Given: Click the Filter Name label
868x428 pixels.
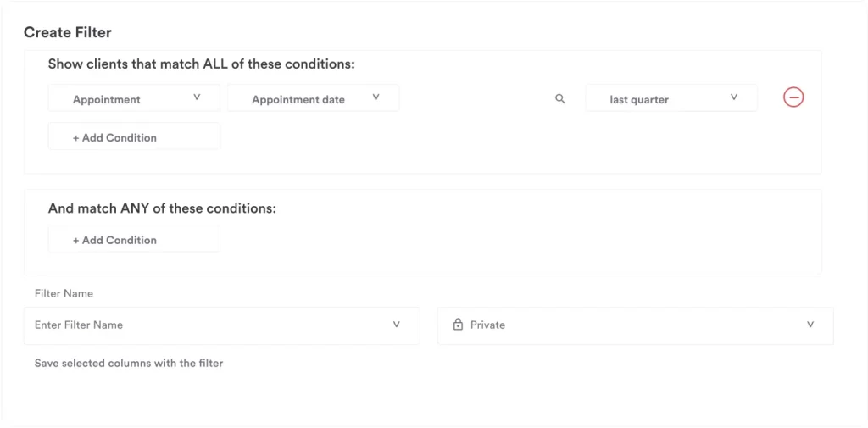Looking at the screenshot, I should tap(64, 293).
